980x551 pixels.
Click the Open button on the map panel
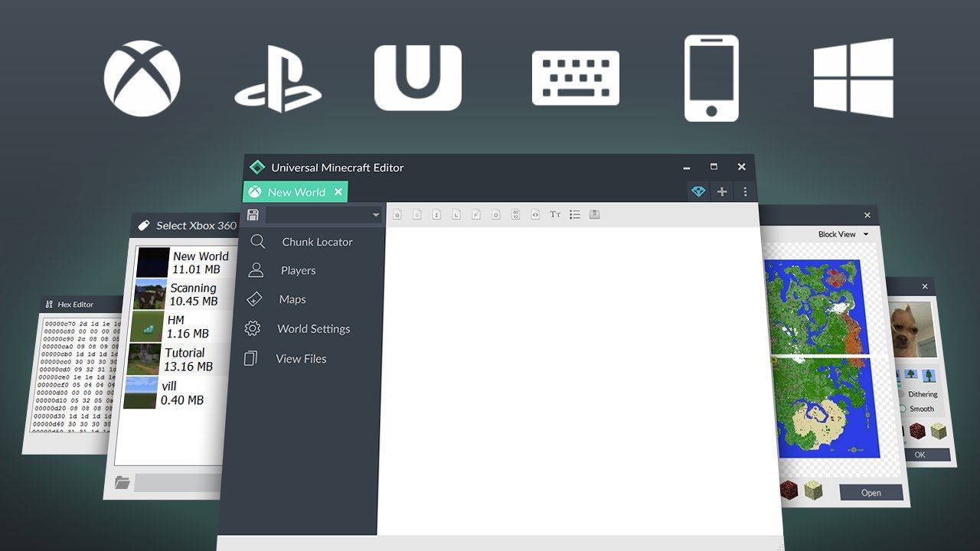[x=870, y=492]
